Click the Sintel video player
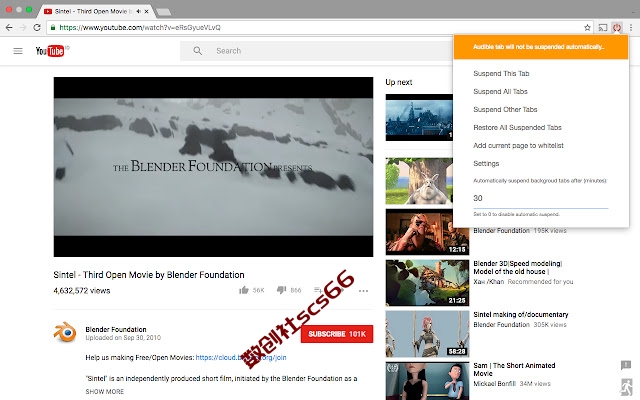 (213, 167)
